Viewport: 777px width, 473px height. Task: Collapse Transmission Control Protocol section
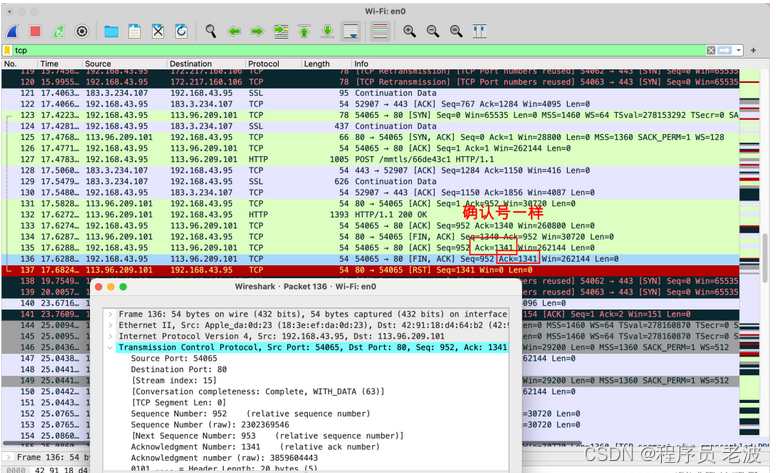pyautogui.click(x=110, y=347)
